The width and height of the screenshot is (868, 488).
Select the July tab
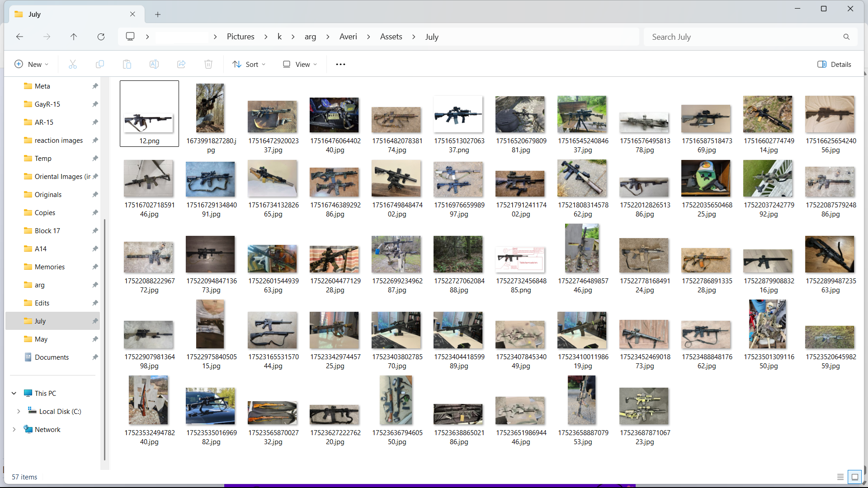click(x=77, y=14)
